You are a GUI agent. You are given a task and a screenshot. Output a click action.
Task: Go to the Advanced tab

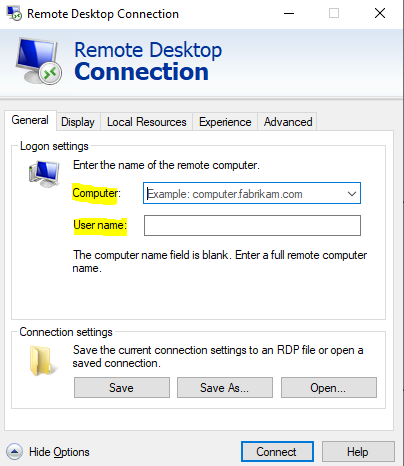(288, 122)
